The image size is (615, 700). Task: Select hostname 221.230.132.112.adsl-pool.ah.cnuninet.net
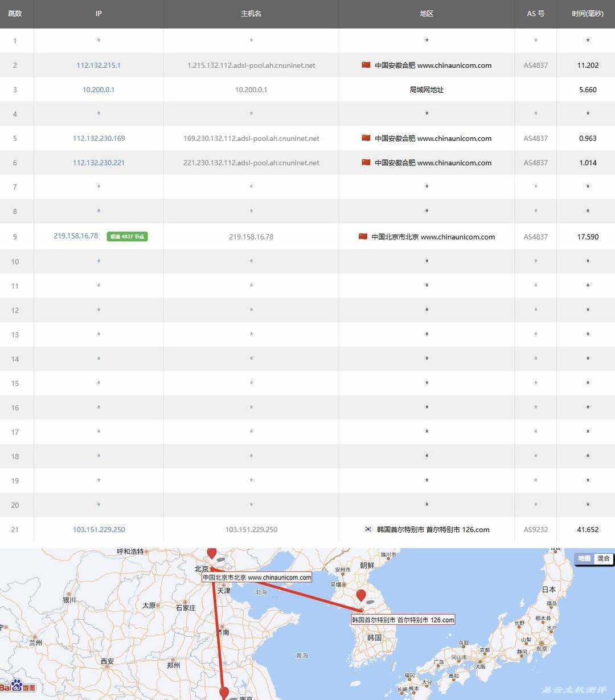pos(251,163)
